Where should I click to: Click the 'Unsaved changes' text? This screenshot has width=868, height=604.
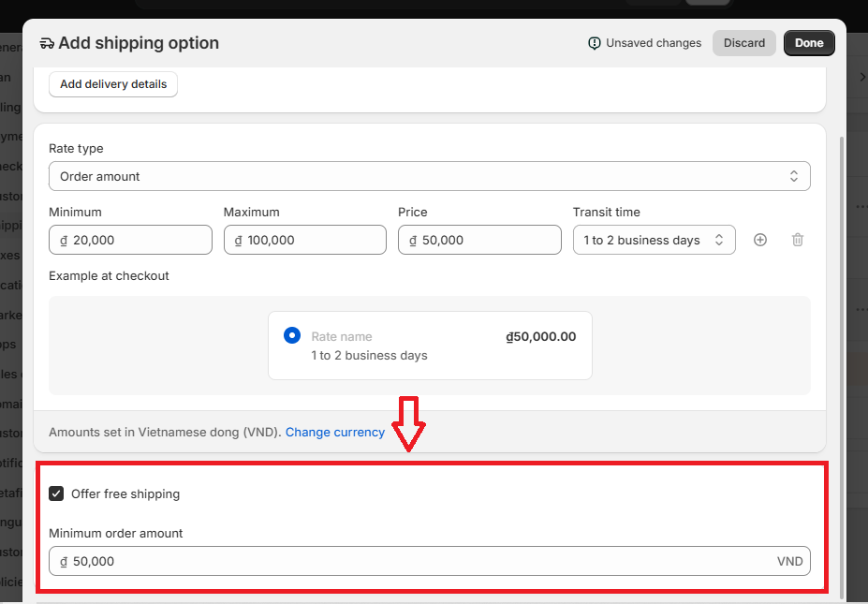654,43
